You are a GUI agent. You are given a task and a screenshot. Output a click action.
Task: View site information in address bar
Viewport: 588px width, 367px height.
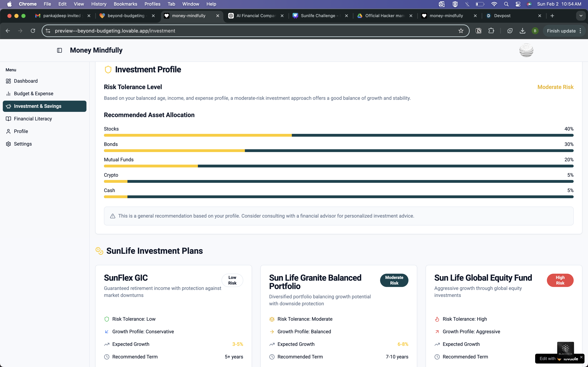48,31
